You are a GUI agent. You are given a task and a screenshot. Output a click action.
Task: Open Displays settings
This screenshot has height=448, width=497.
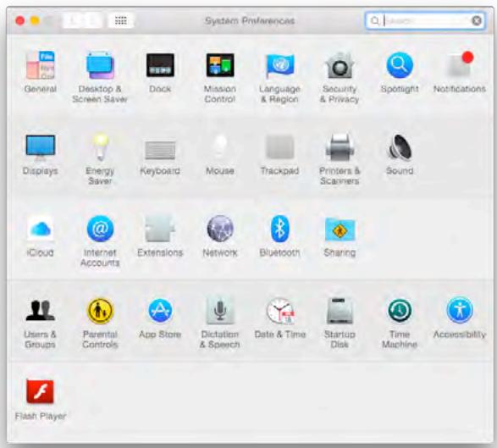tap(41, 147)
